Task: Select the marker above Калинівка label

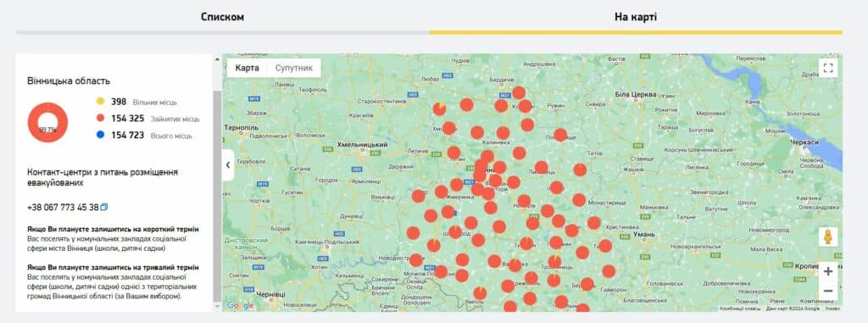Action: (x=503, y=133)
